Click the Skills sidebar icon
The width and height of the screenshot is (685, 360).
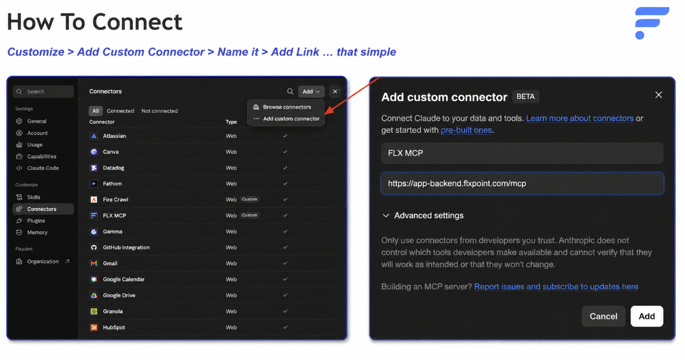[x=19, y=197]
